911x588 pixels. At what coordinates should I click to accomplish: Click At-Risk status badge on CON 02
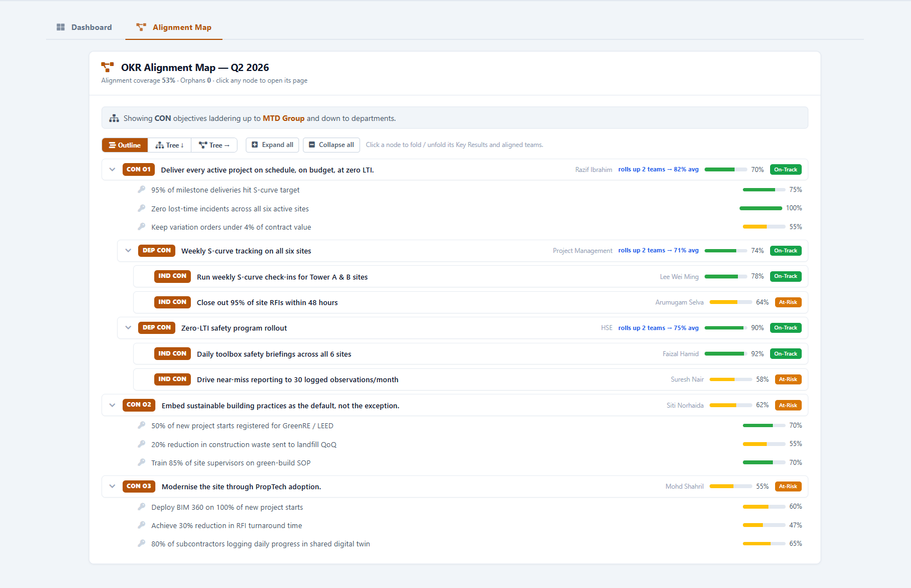[788, 405]
